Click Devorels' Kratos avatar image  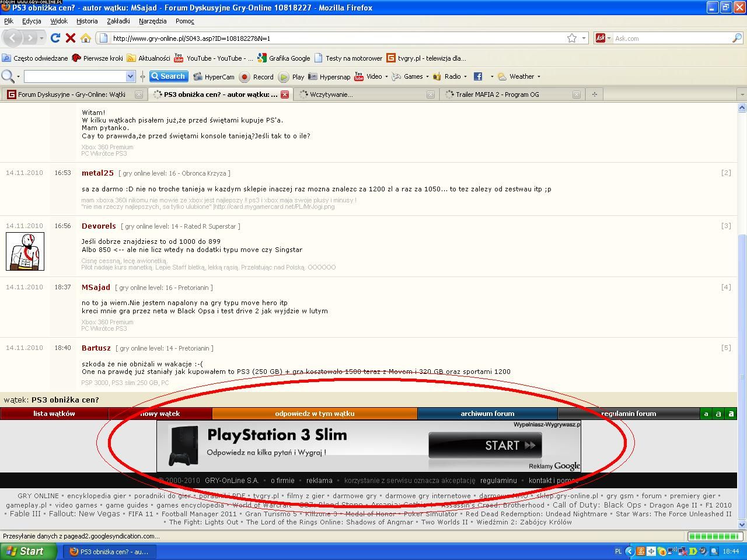(x=25, y=251)
